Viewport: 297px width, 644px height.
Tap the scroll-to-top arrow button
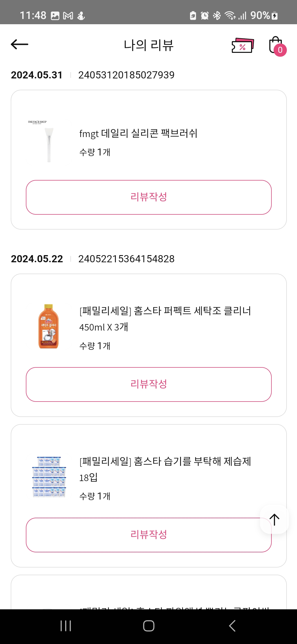(x=274, y=520)
